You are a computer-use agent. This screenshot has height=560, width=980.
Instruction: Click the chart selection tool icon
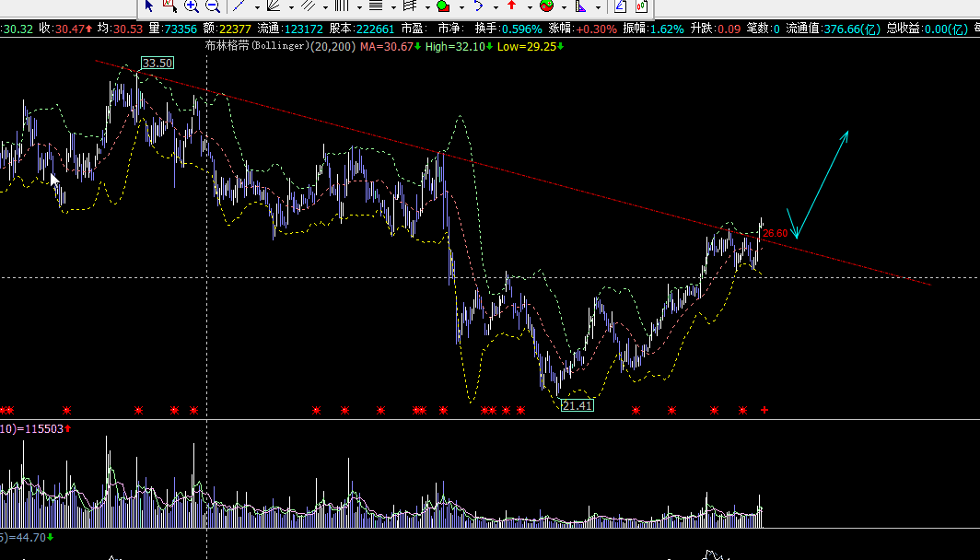tap(169, 6)
